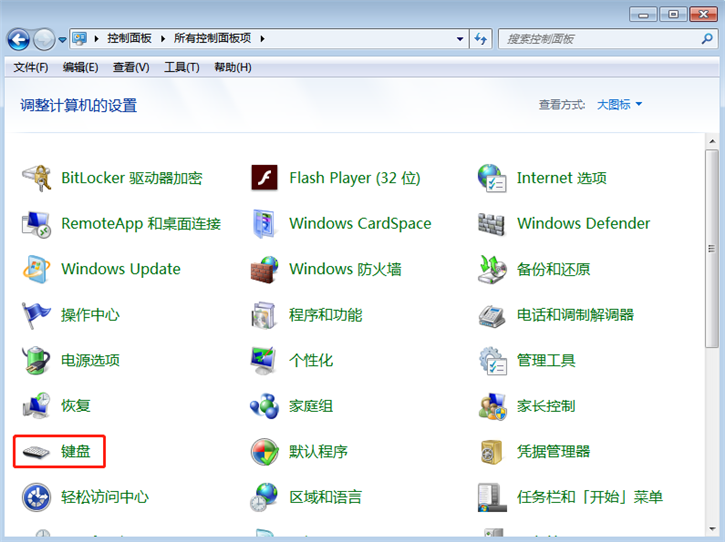
Task: Open the Windows Defender icon
Action: coord(492,224)
